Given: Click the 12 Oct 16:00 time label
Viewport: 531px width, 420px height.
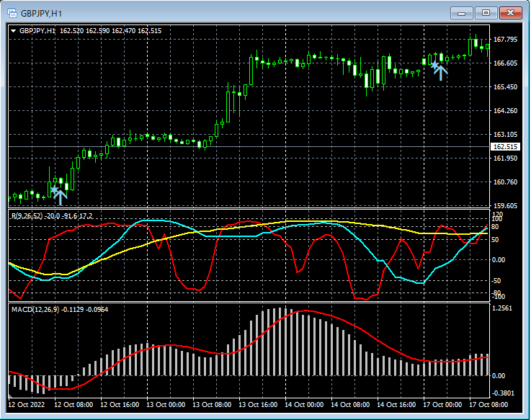Looking at the screenshot, I should [120, 405].
